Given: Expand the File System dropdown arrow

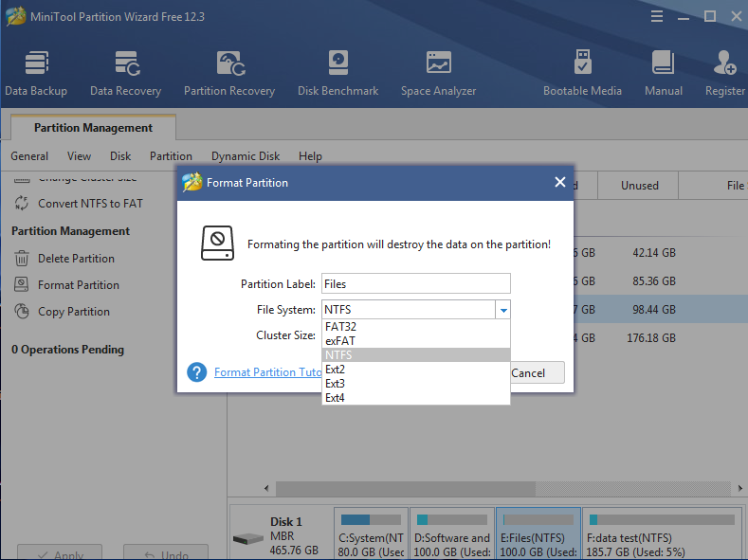Looking at the screenshot, I should point(502,310).
